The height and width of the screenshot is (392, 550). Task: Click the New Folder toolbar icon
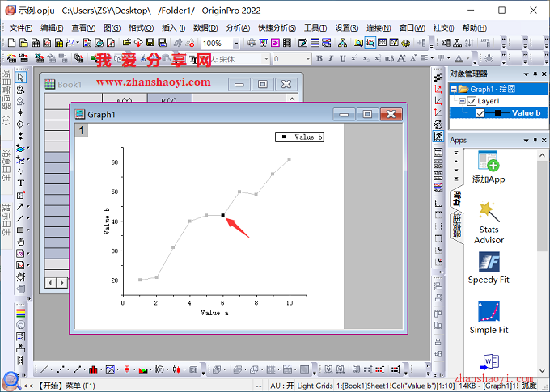point(23,43)
